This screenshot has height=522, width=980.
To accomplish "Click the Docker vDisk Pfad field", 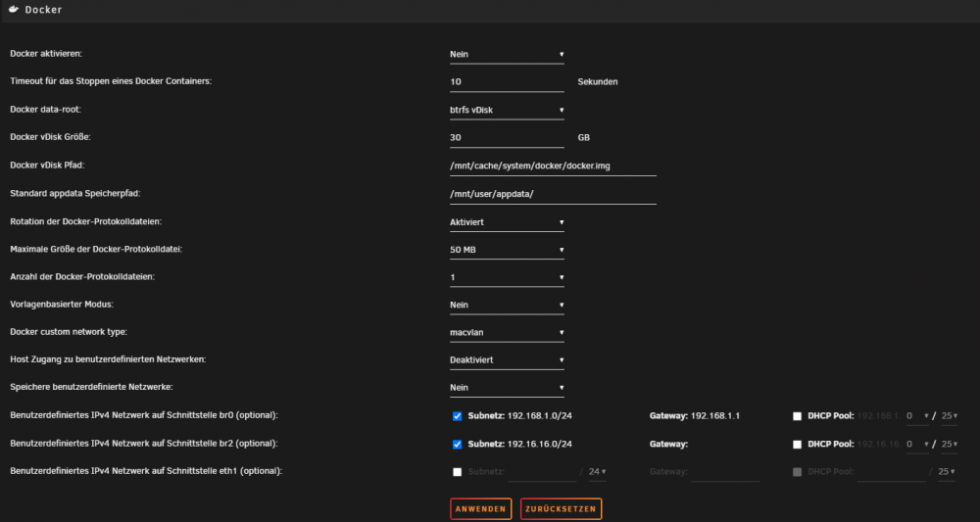I will (553, 166).
